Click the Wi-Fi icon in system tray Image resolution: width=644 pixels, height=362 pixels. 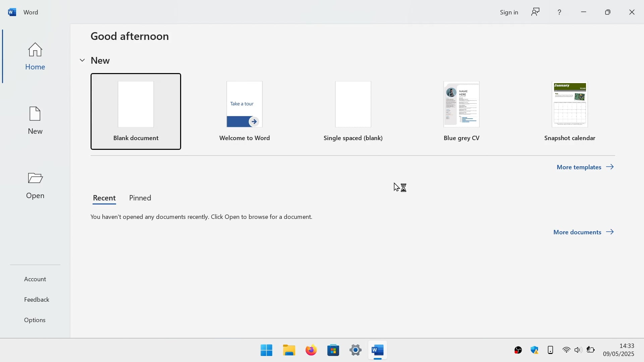point(566,350)
